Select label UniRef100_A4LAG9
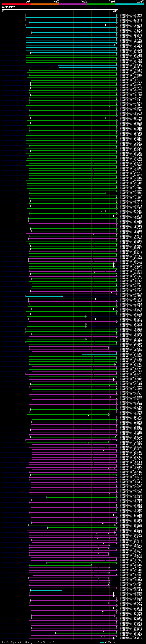The image size is (146, 644). (131, 53)
